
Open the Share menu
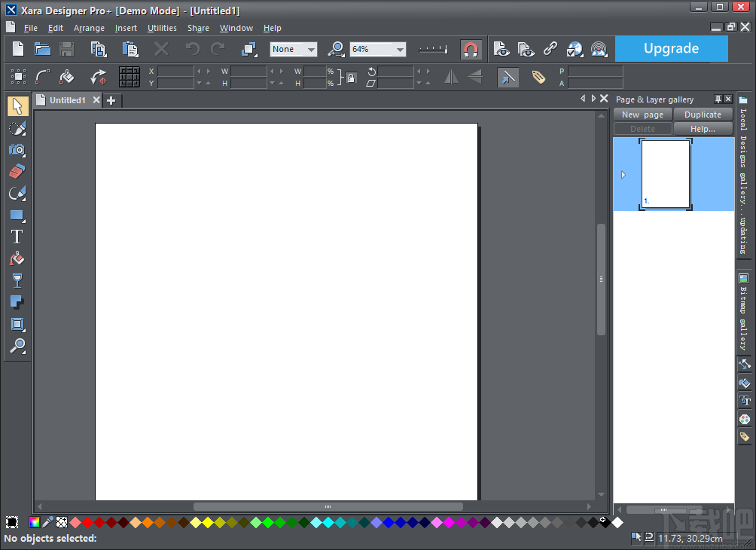(198, 28)
